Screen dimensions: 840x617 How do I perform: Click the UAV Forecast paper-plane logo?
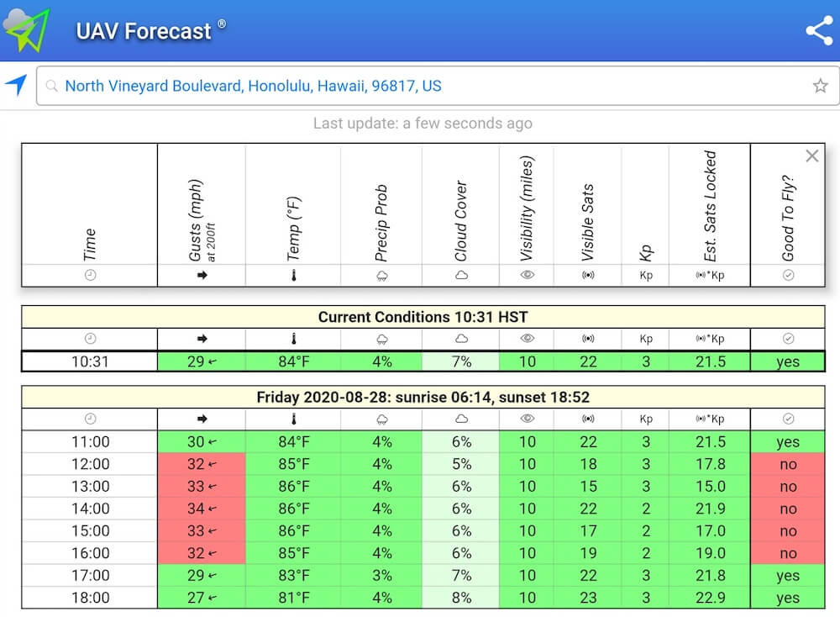[x=26, y=29]
